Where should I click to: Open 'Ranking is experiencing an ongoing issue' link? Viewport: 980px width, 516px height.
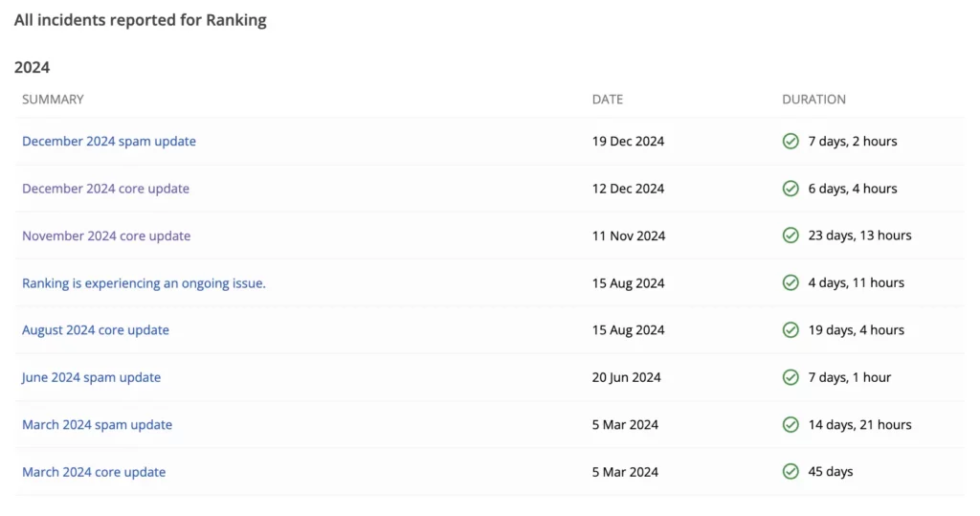(144, 283)
